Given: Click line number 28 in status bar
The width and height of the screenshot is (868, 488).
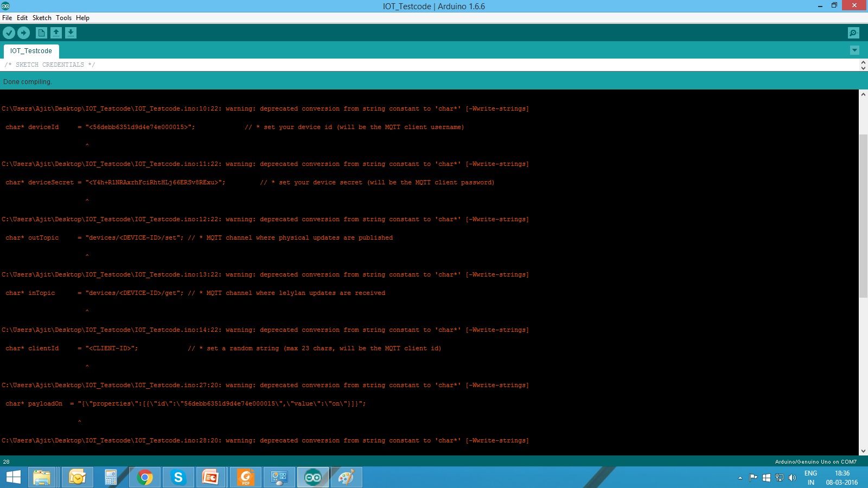Looking at the screenshot, I should [7, 462].
